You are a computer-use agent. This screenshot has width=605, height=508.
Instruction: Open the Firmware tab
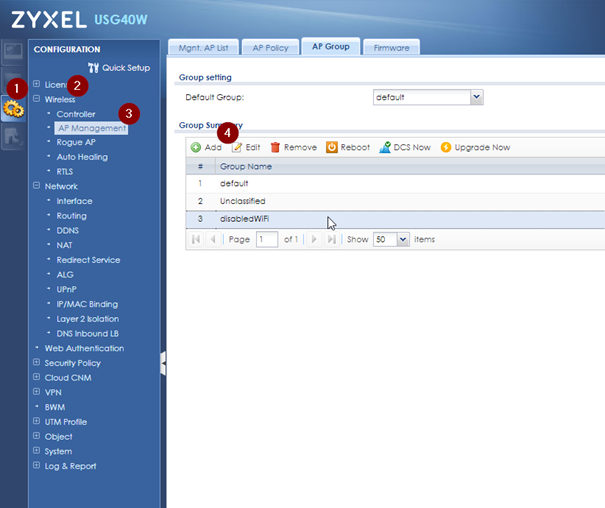391,47
